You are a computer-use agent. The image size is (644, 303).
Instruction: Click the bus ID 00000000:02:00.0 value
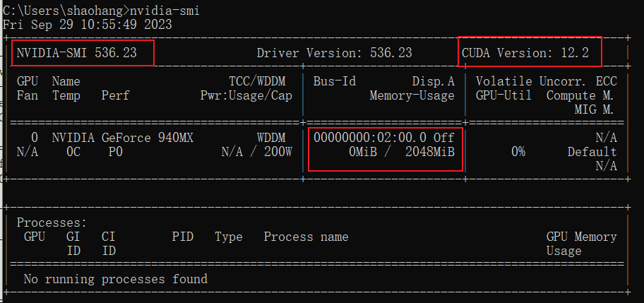370,138
